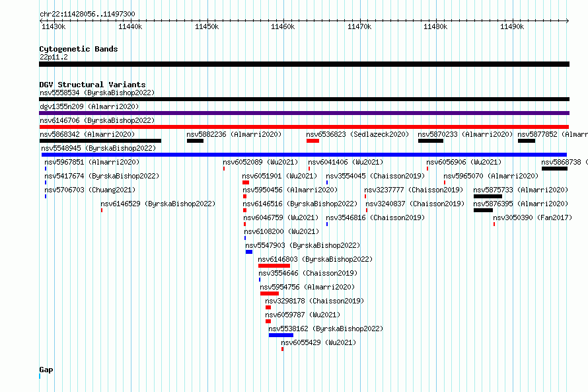Click the nsv6146516 (ByrskaBishop2022) label
Image resolution: width=588 pixels, height=392 pixels.
pos(300,204)
